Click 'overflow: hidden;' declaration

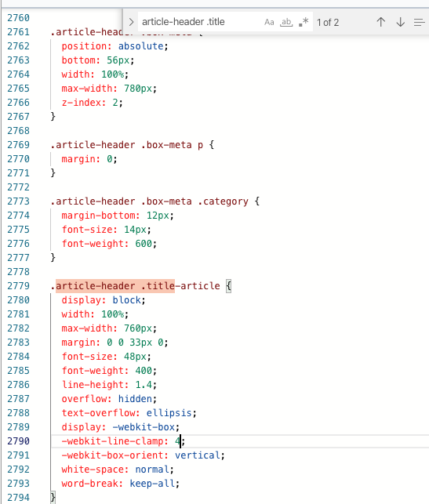click(x=109, y=399)
